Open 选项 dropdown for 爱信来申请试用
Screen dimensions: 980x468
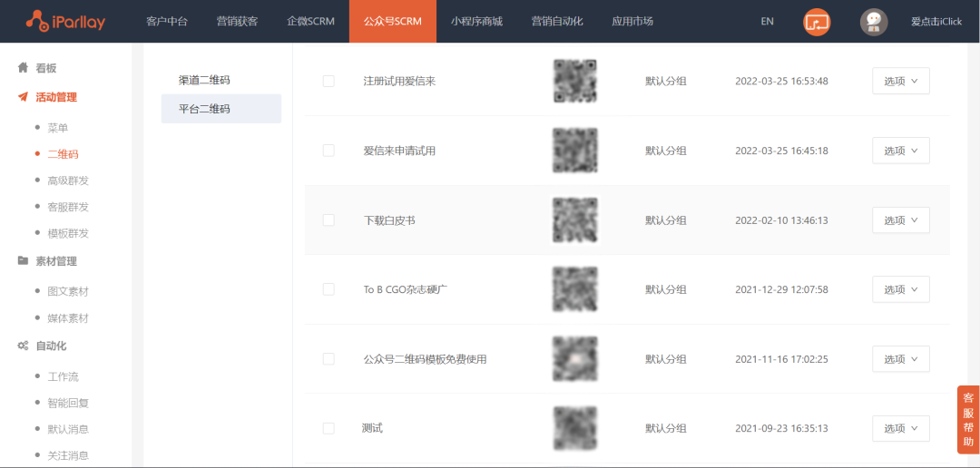[x=901, y=151]
